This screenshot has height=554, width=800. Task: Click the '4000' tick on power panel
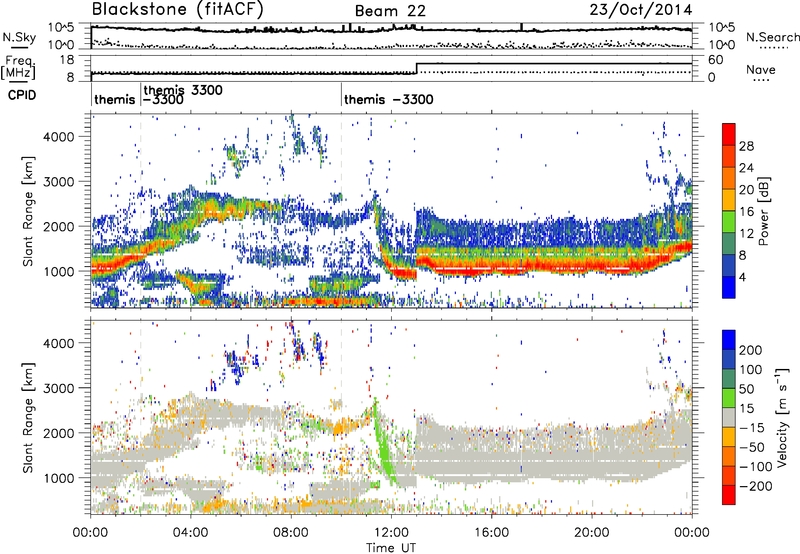click(59, 137)
